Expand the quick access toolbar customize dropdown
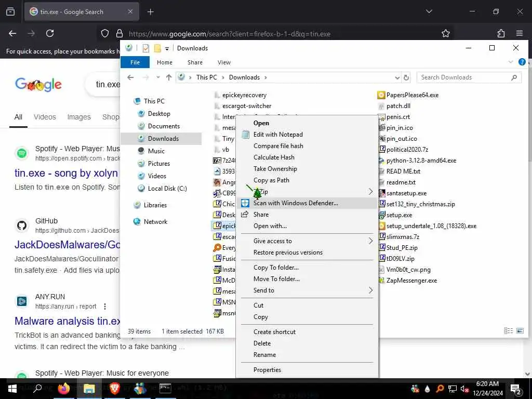This screenshot has width=532, height=399. 167,48
